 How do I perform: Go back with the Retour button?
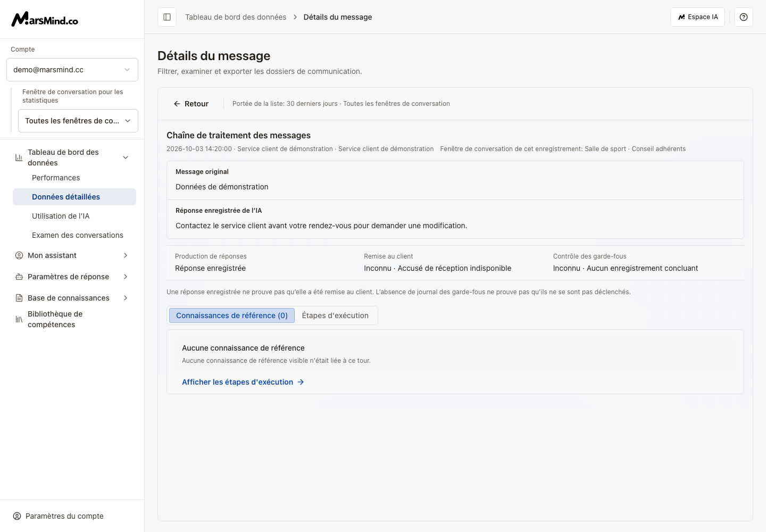pos(191,104)
